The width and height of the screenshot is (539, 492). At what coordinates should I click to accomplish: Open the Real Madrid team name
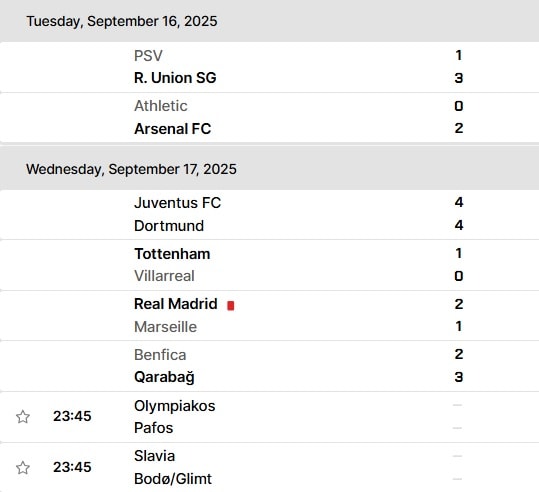(x=175, y=304)
